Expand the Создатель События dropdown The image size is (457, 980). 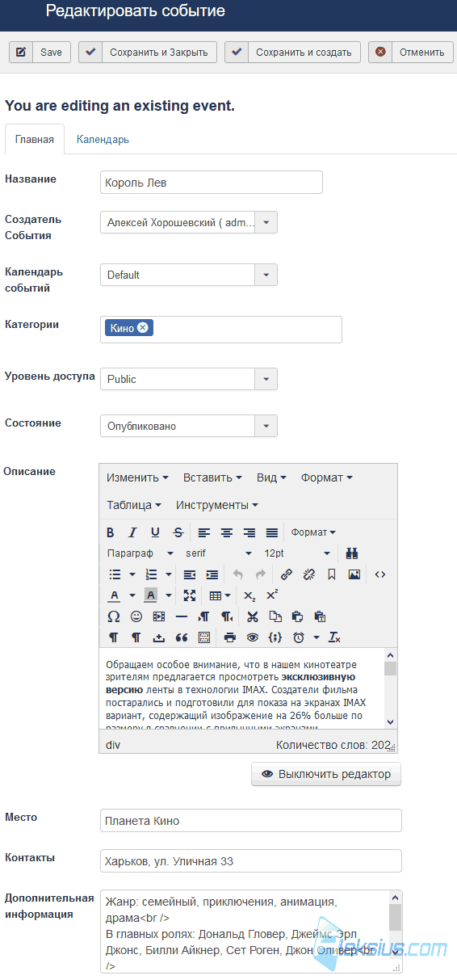(x=266, y=222)
